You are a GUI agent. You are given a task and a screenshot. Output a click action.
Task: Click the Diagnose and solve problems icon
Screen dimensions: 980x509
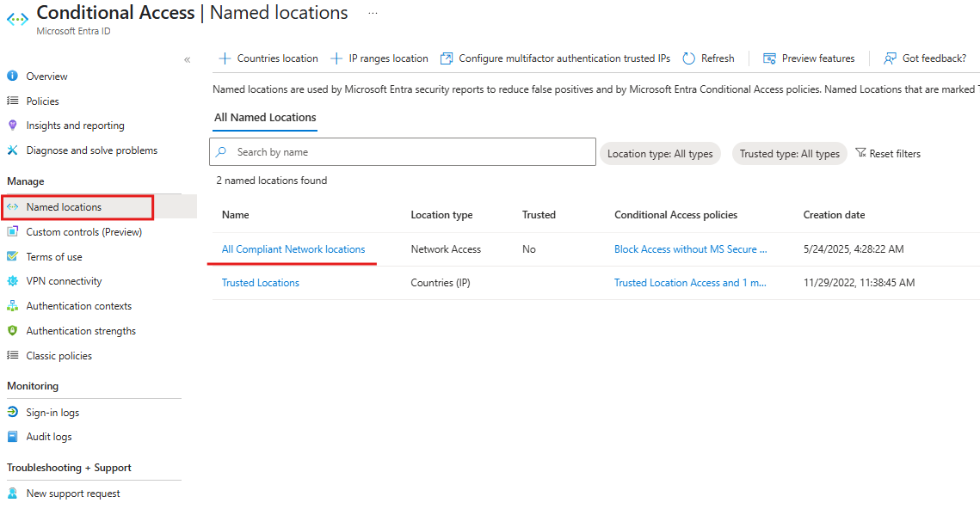click(x=17, y=150)
